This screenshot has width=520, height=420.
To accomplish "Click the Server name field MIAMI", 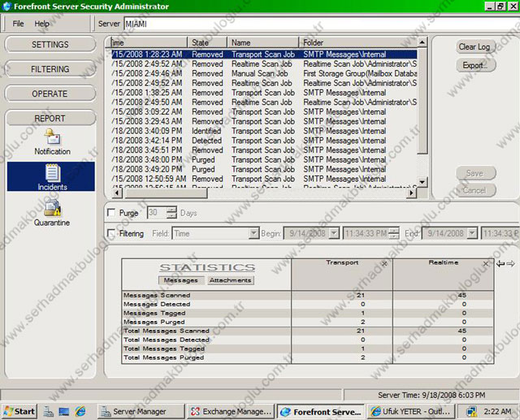I will coord(322,24).
